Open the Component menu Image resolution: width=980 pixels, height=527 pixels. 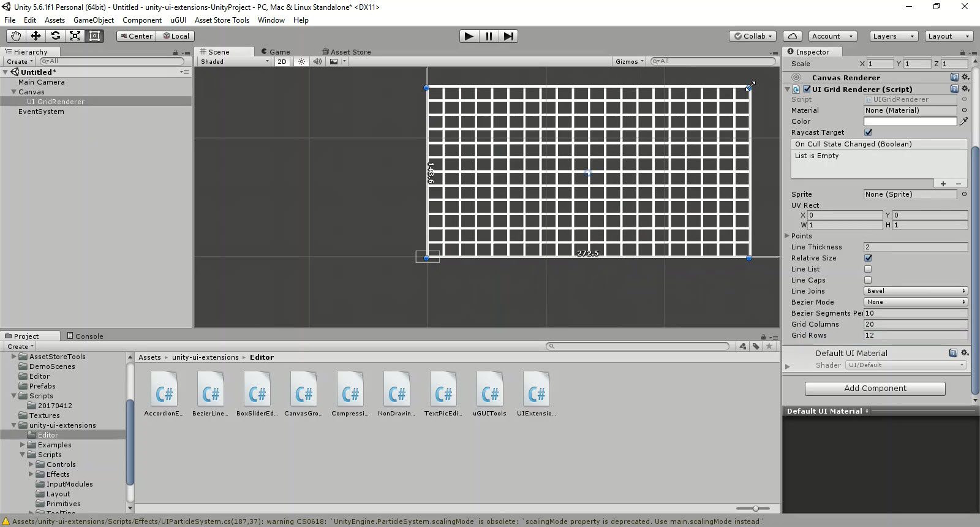pyautogui.click(x=142, y=20)
